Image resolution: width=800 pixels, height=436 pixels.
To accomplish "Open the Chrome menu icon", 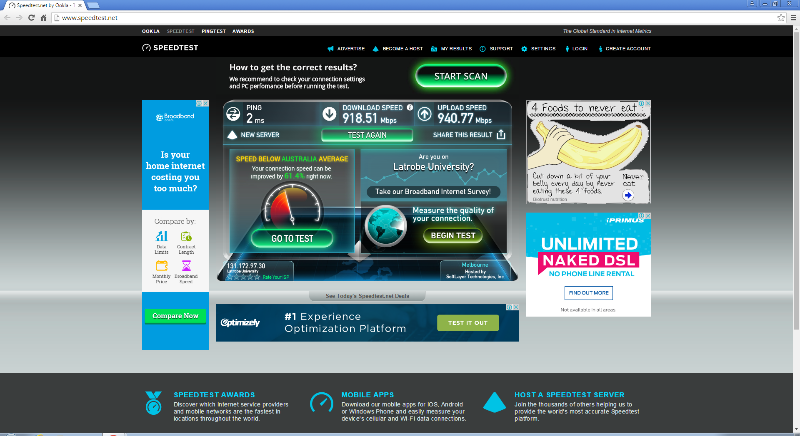I will click(x=793, y=17).
